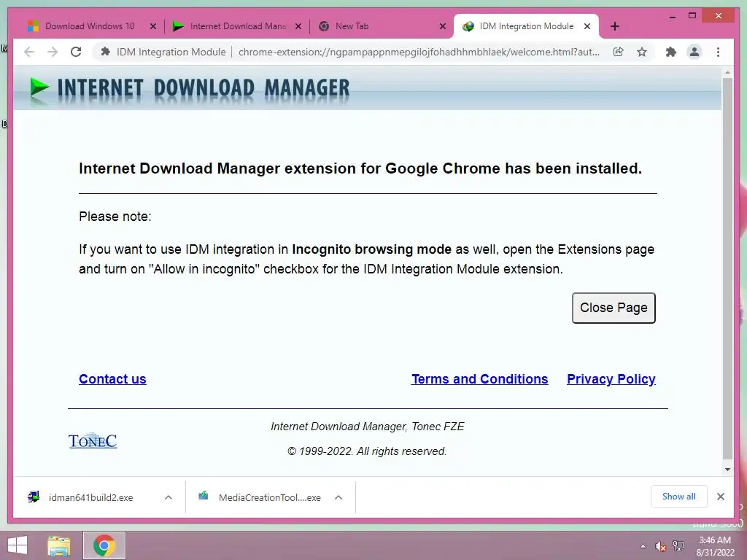Open the Contact us link
747x560 pixels.
112,379
